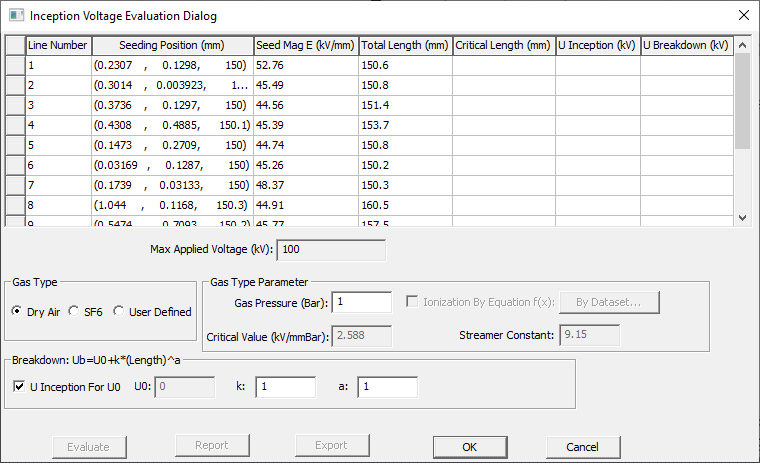Select row header for line 1
The width and height of the screenshot is (760, 463).
pos(16,66)
